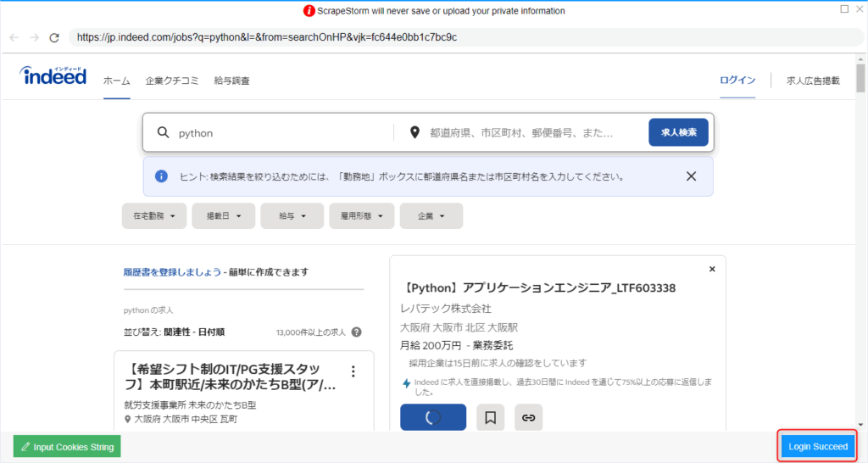Open 給与調査 tab
Image resolution: width=868 pixels, height=463 pixels.
pyautogui.click(x=232, y=81)
